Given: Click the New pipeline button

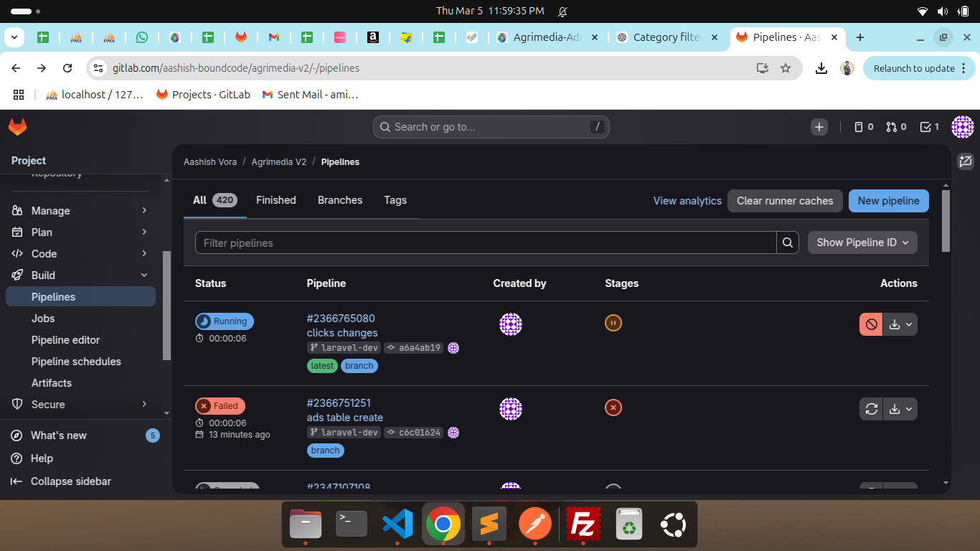Looking at the screenshot, I should pos(888,201).
